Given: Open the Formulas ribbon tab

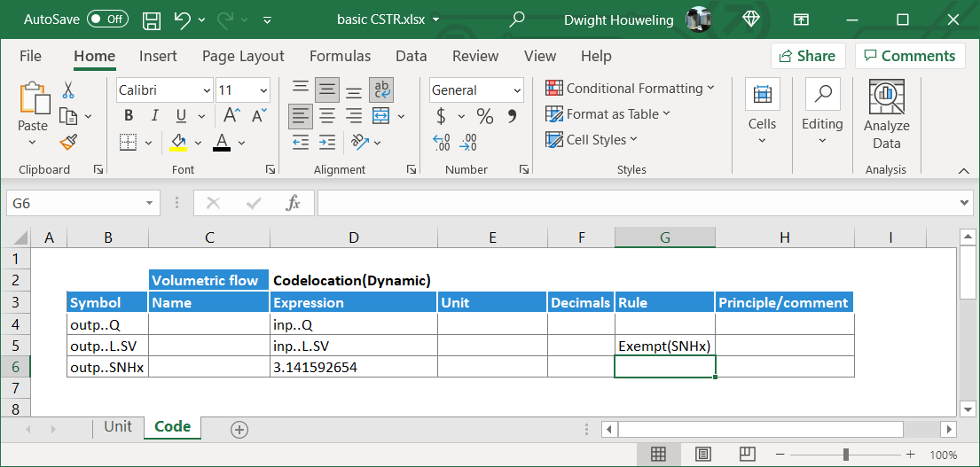Looking at the screenshot, I should point(340,56).
